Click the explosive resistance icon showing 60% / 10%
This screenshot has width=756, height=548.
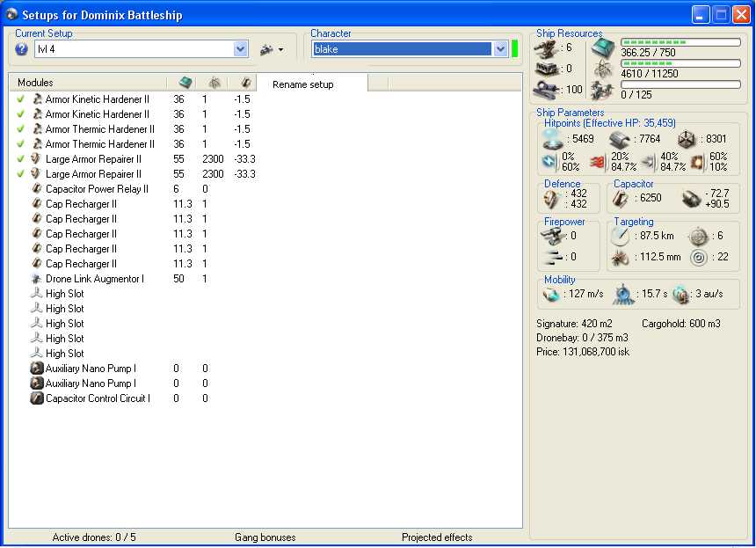click(x=698, y=162)
